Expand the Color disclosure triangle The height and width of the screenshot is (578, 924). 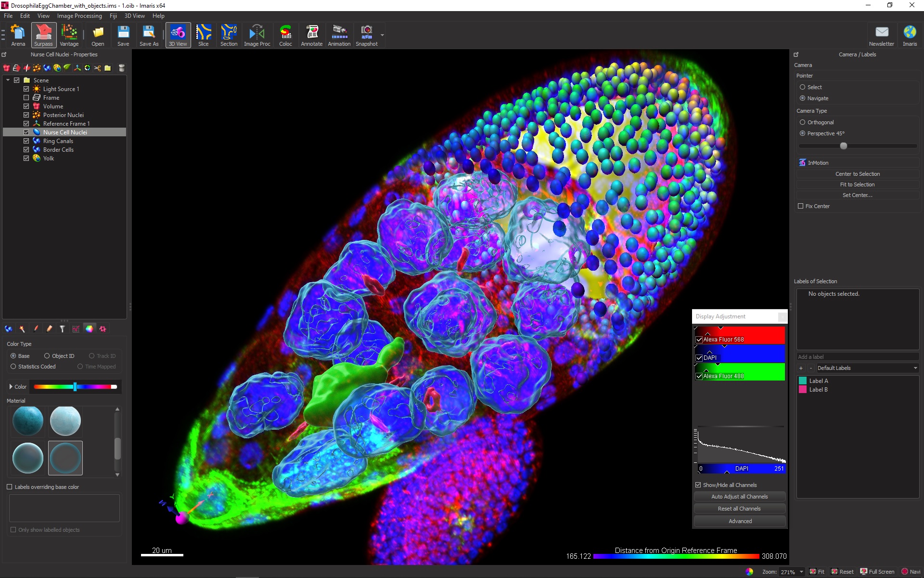pyautogui.click(x=11, y=387)
